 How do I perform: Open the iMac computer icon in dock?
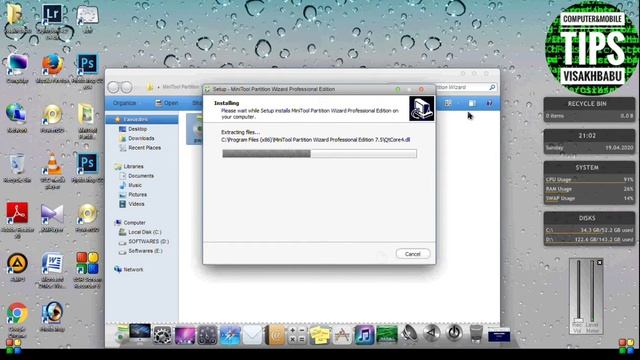point(140,333)
